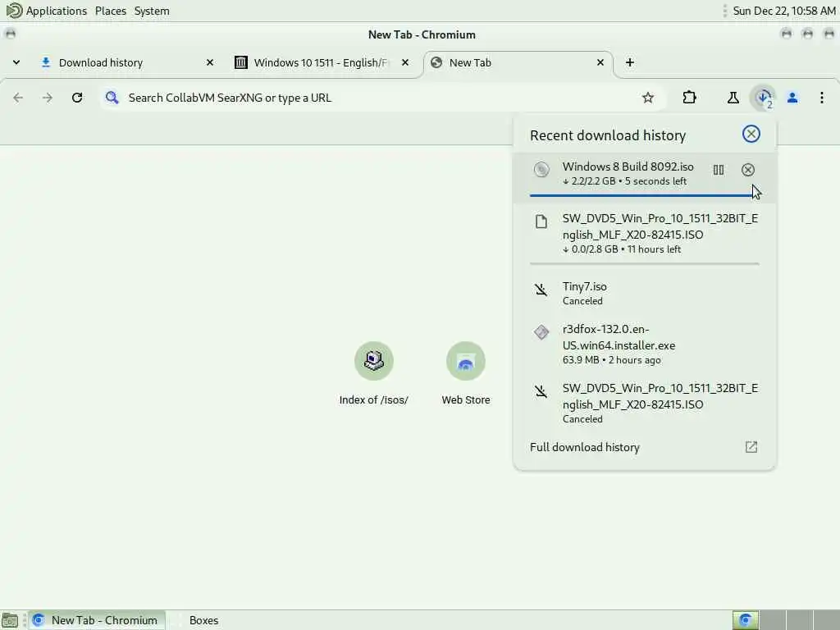Close the New Tab tab
Screen dimensions: 840x630
pos(600,62)
